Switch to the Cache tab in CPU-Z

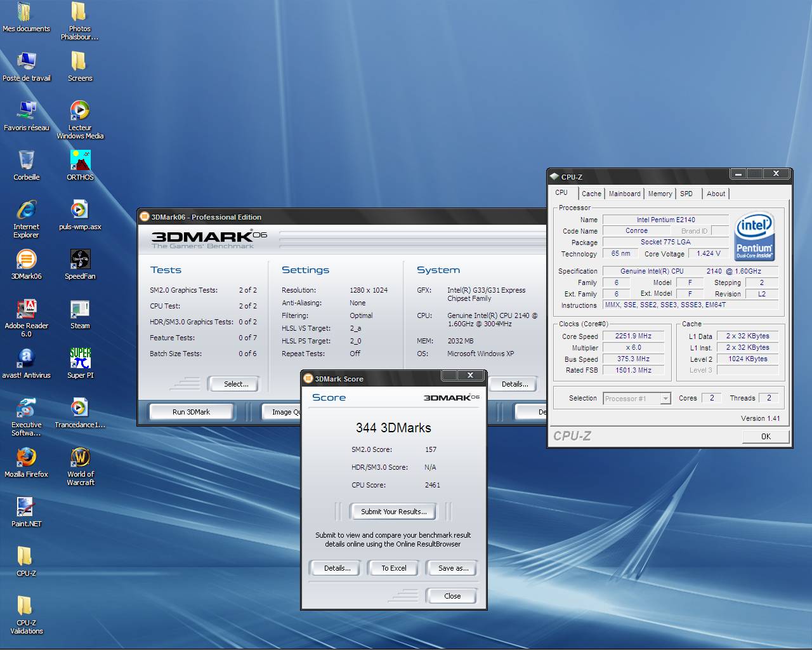(591, 194)
